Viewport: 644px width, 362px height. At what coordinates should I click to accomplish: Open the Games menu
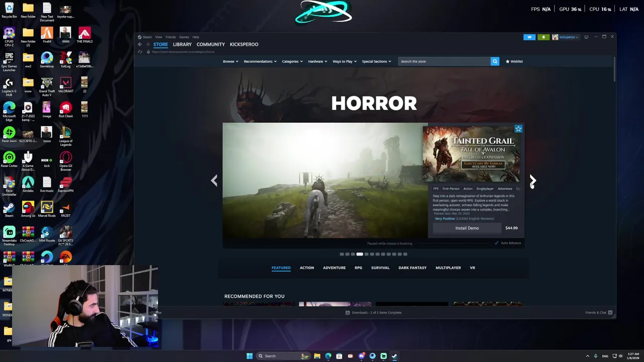184,37
